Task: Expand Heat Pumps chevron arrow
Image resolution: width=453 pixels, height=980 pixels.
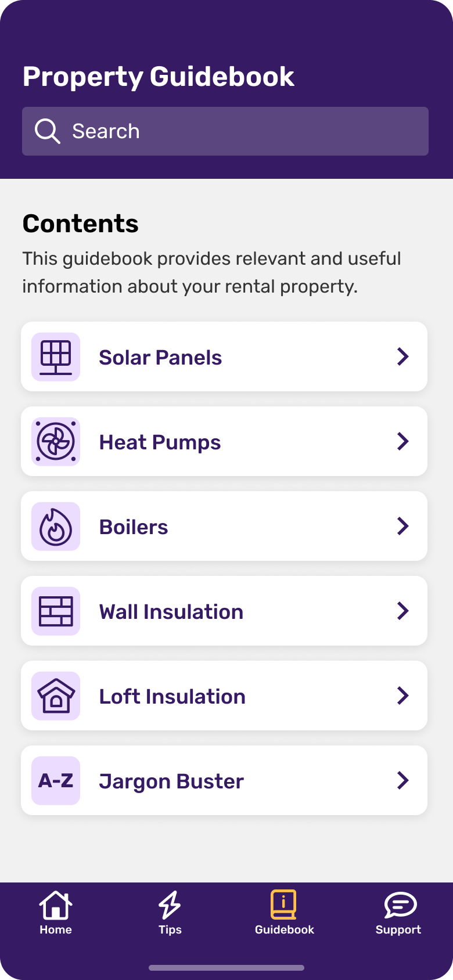Action: pos(403,441)
